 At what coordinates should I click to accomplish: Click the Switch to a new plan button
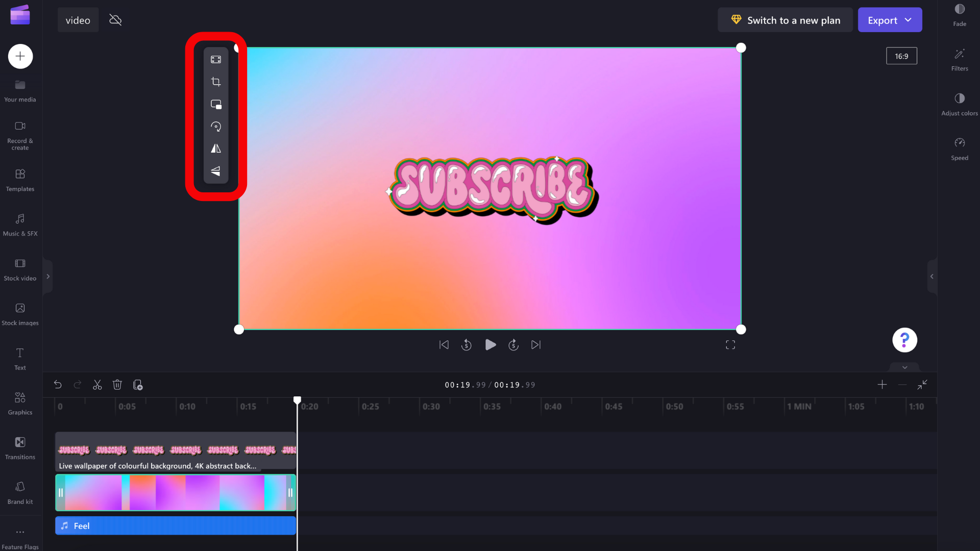[786, 19]
